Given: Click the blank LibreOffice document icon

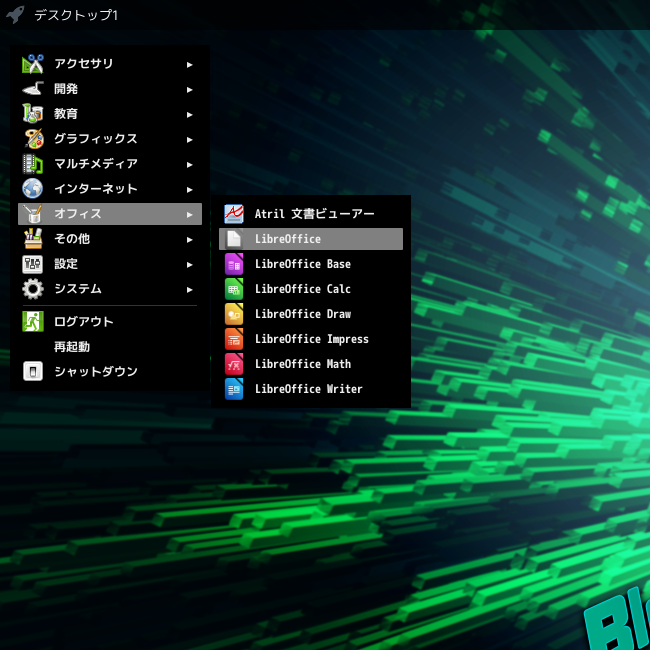Looking at the screenshot, I should [x=234, y=239].
